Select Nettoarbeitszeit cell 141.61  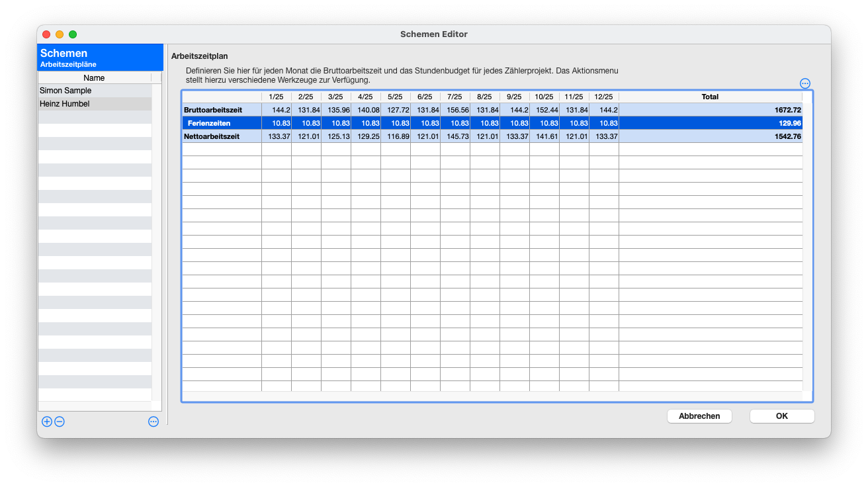click(544, 136)
